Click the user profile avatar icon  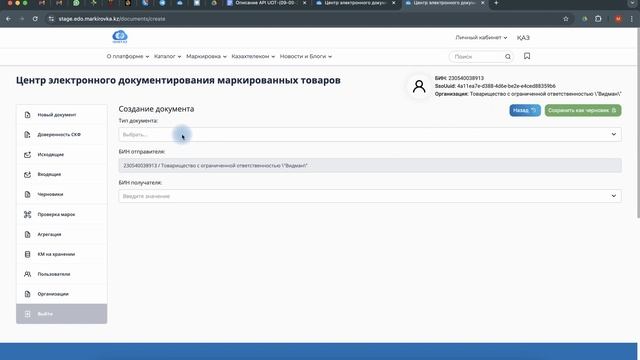[x=419, y=86]
